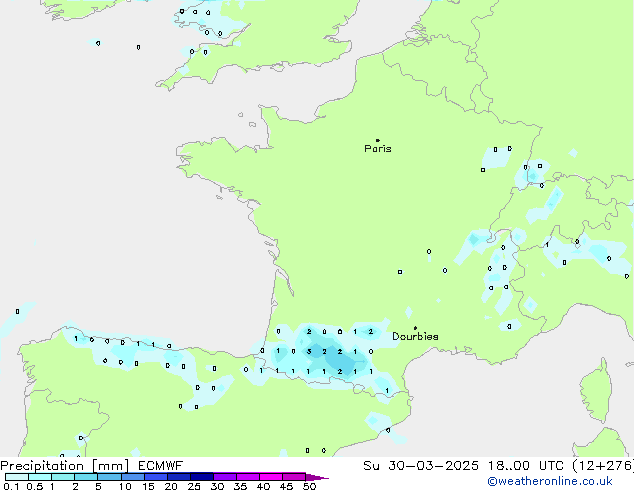634x490 pixels.
Task: Click the 25 value on the legend
Action: tap(194, 486)
